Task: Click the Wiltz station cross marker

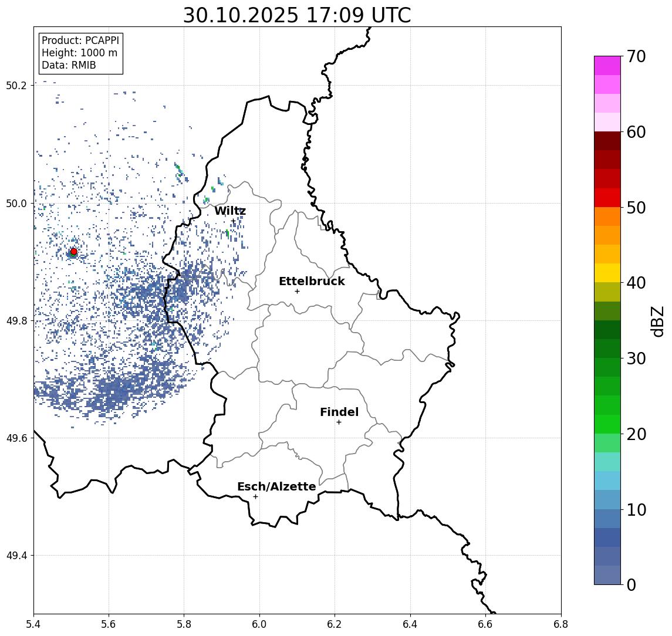Action: (x=234, y=222)
